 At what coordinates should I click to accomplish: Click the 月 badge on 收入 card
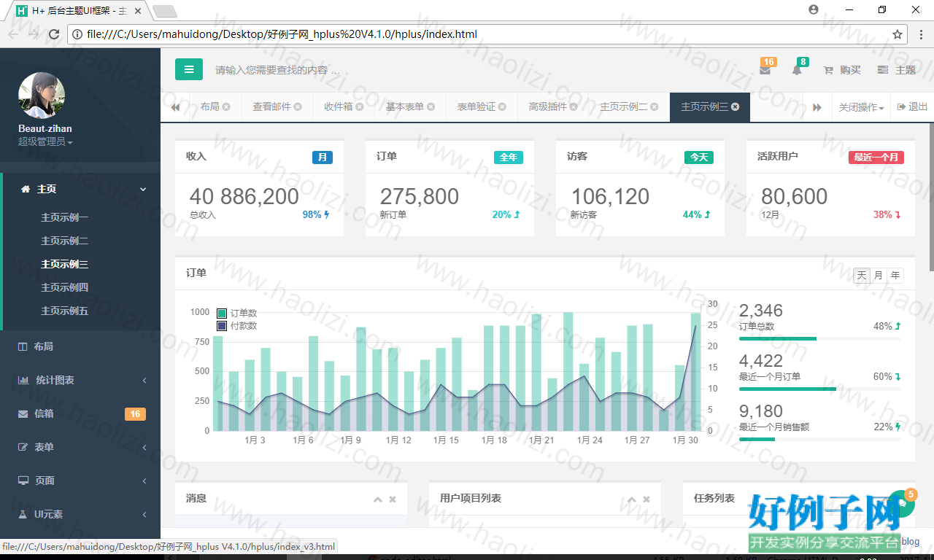click(x=323, y=157)
